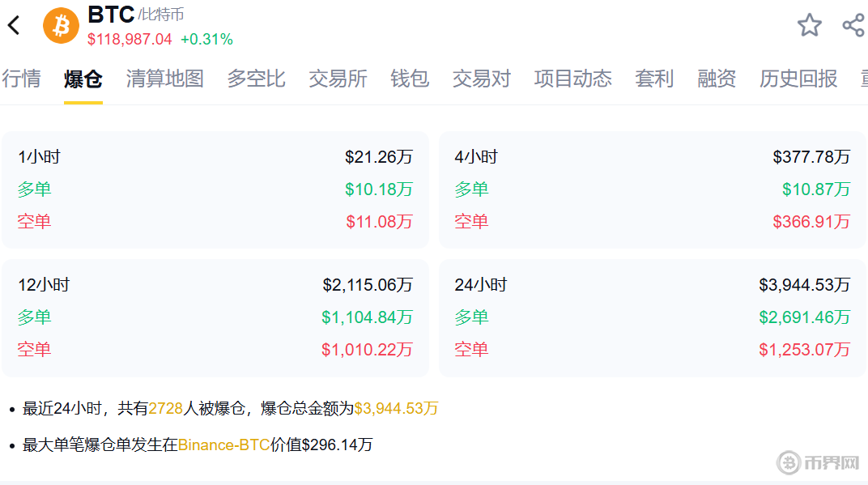Image resolution: width=868 pixels, height=485 pixels.
Task: Open the 交易所 tab
Action: 338,79
